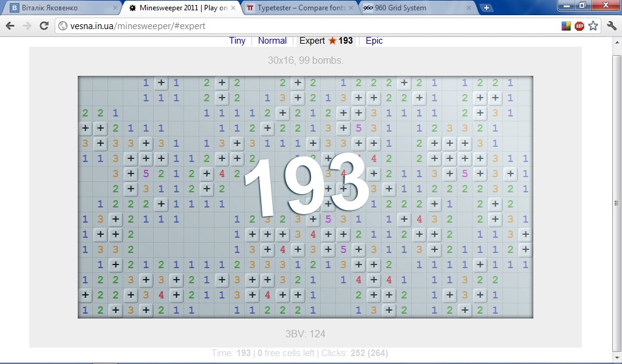The height and width of the screenshot is (364, 622).
Task: Click the address bar URL field
Action: click(x=304, y=26)
